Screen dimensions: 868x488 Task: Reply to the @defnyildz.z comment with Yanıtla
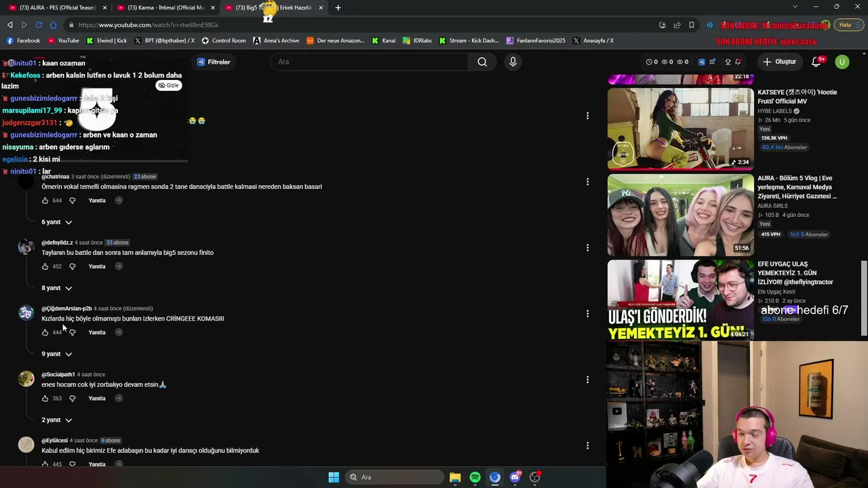pos(97,266)
